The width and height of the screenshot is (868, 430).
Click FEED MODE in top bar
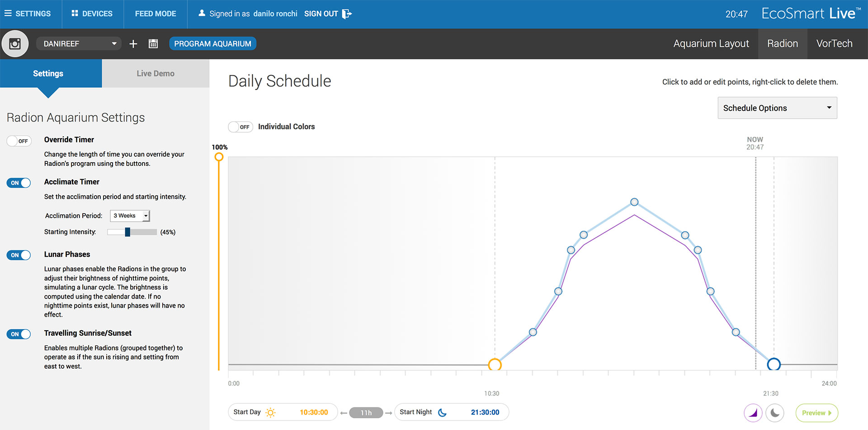pos(156,14)
